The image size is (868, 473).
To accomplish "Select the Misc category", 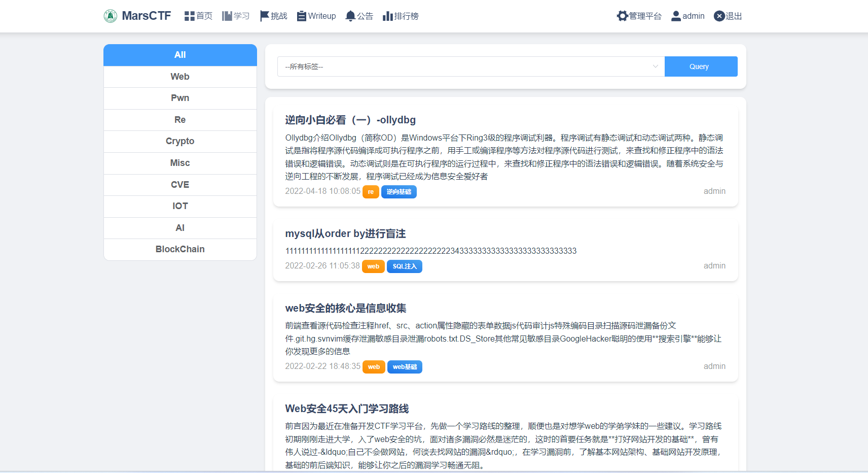I will [x=180, y=163].
